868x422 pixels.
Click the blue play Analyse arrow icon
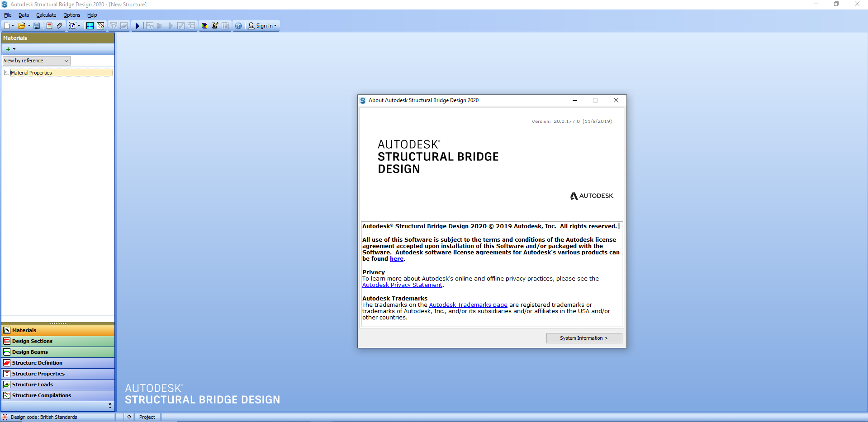coord(138,26)
